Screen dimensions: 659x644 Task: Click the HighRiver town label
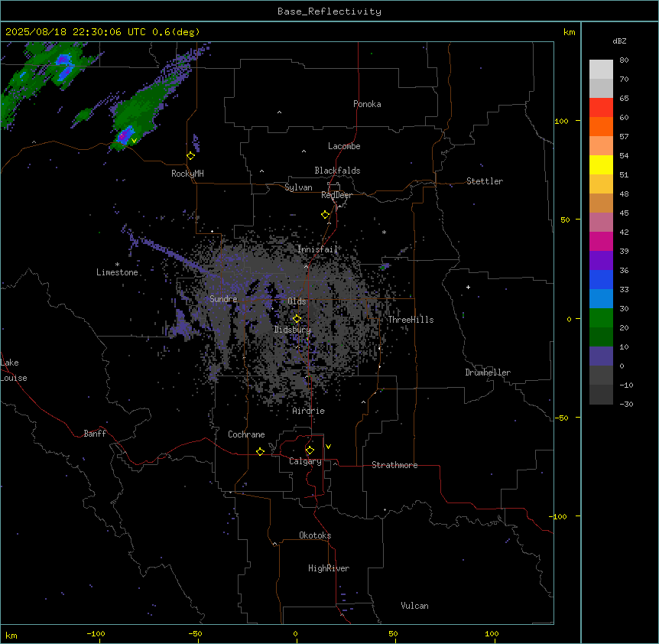[329, 568]
